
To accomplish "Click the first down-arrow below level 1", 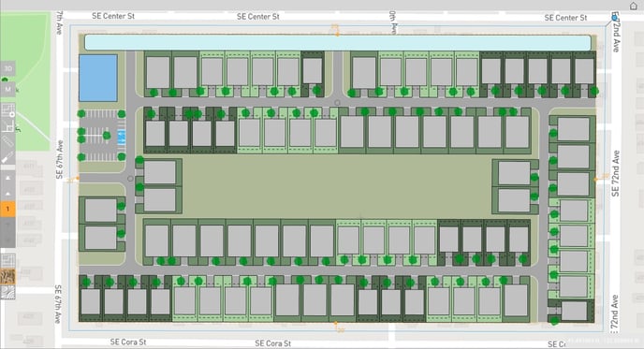I will [x=7, y=225].
